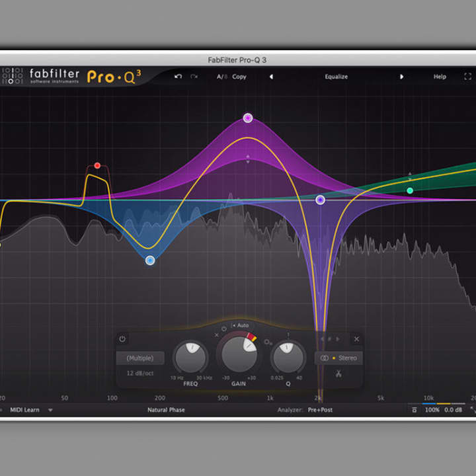The width and height of the screenshot is (476, 476).
Task: Open the 12 dB/oct slope selector
Action: point(140,373)
